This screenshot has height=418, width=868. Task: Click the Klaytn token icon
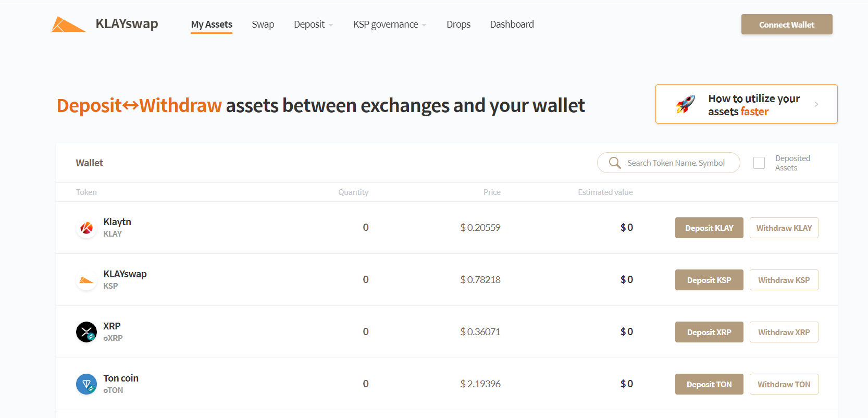(86, 228)
